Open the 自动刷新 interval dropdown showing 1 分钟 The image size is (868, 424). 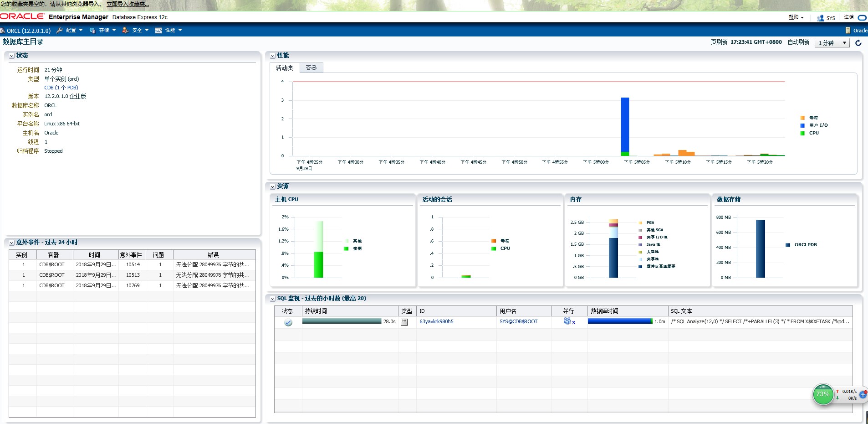(832, 43)
